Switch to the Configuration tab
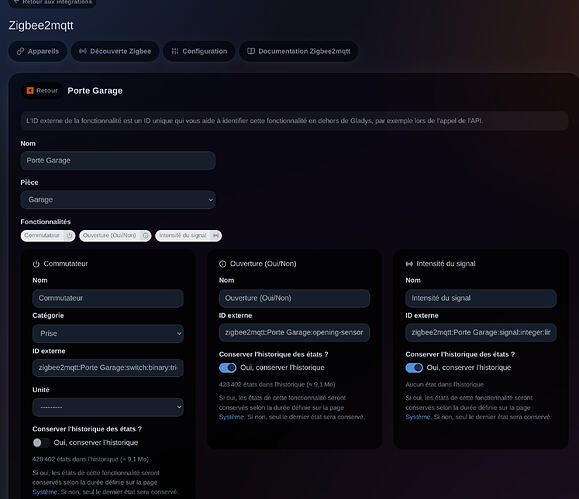The image size is (579, 499). 199,51
